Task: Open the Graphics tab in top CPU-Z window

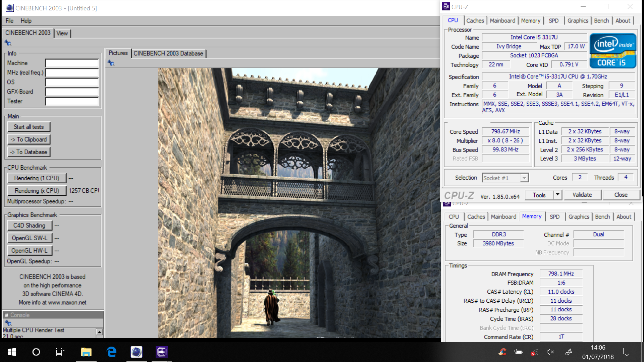Action: click(578, 20)
